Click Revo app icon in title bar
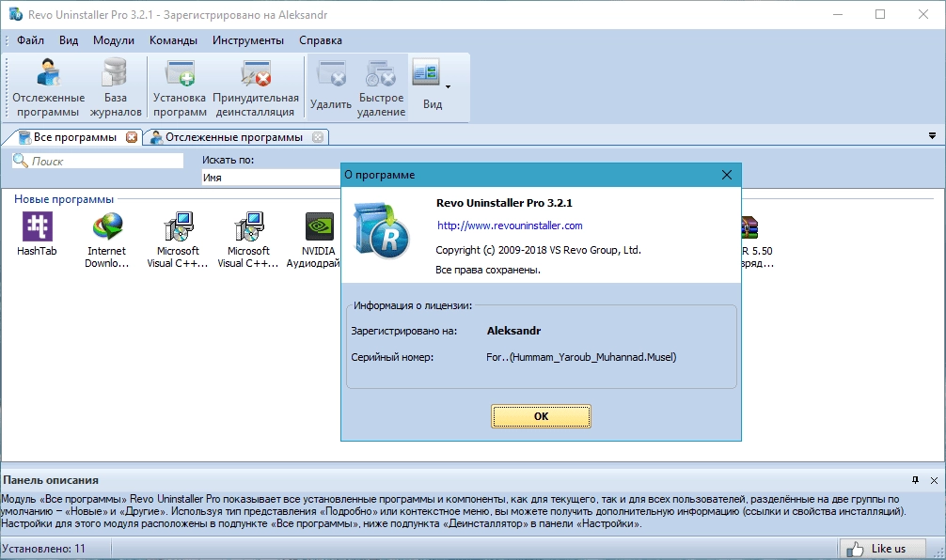 point(16,14)
